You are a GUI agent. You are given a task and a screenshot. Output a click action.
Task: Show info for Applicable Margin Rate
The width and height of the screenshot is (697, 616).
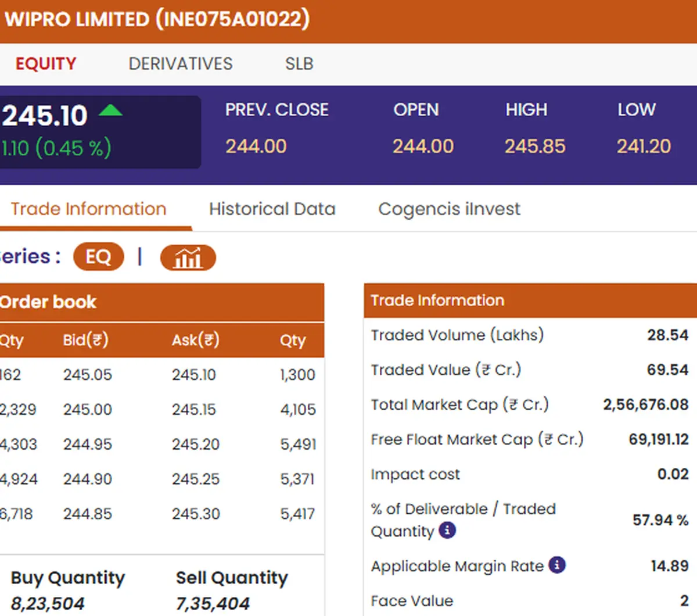557,565
